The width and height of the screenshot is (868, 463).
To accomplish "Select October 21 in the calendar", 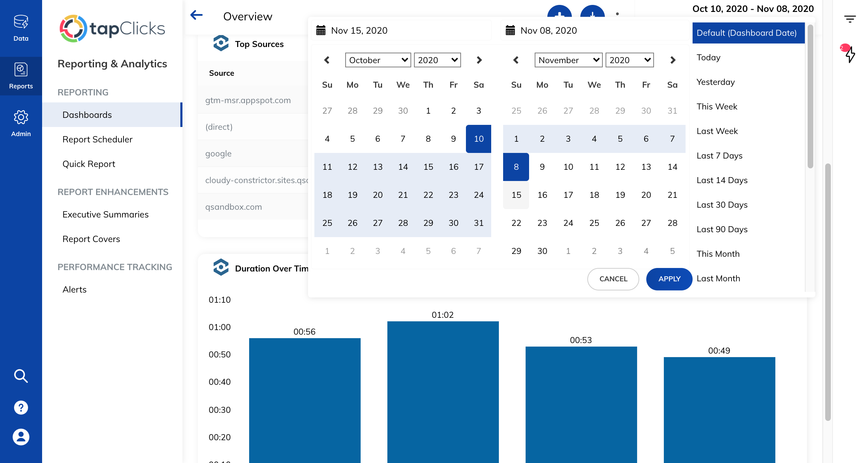I will tap(403, 195).
